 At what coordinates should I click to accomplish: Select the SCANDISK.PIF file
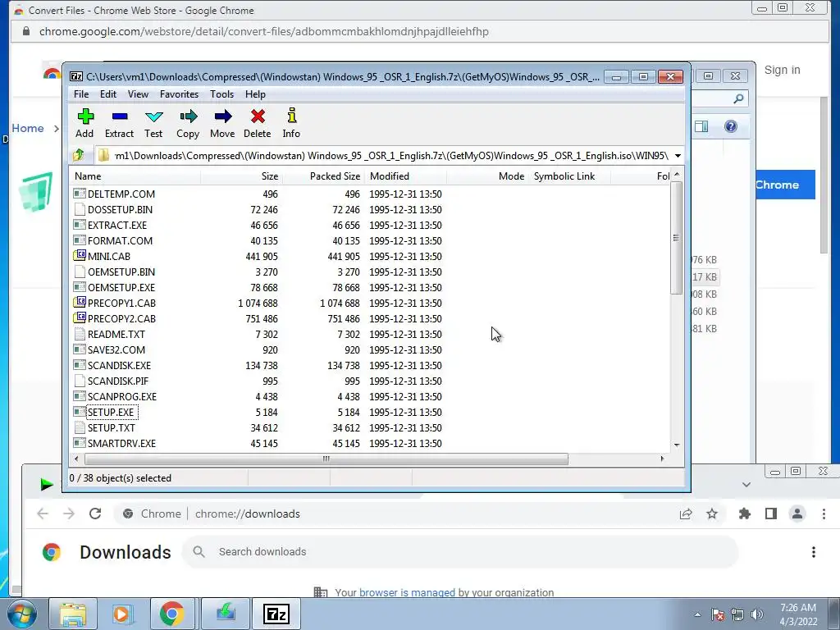tap(118, 381)
